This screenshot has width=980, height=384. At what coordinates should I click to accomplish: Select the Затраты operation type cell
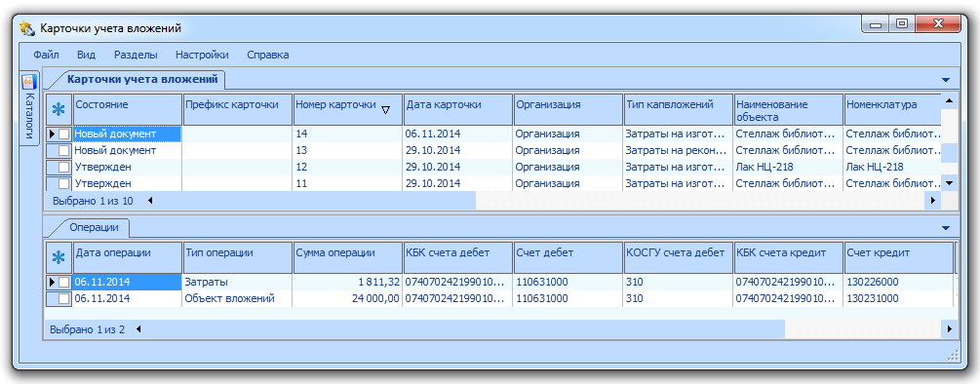pos(238,283)
